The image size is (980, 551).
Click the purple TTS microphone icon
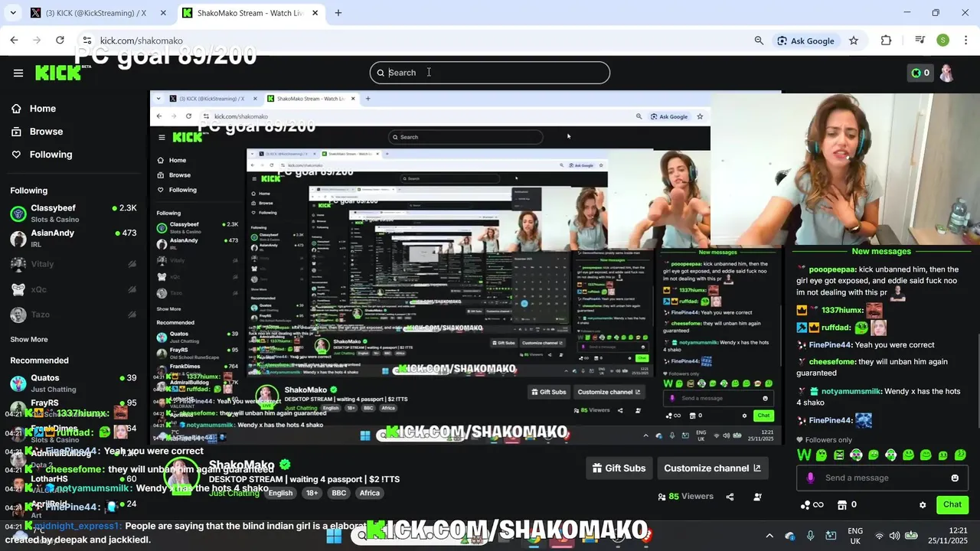click(x=810, y=478)
